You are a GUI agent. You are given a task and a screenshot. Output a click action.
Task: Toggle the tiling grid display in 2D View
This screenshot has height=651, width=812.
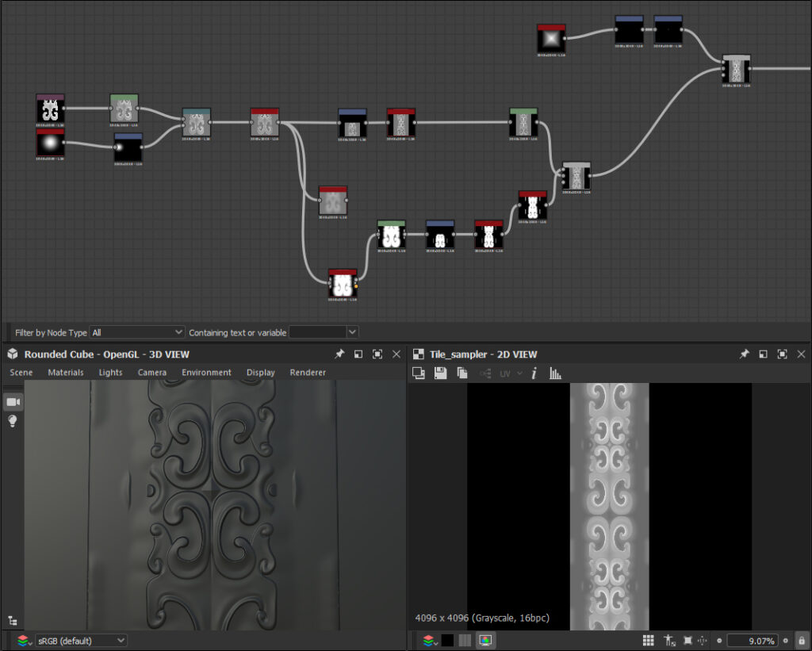(648, 640)
